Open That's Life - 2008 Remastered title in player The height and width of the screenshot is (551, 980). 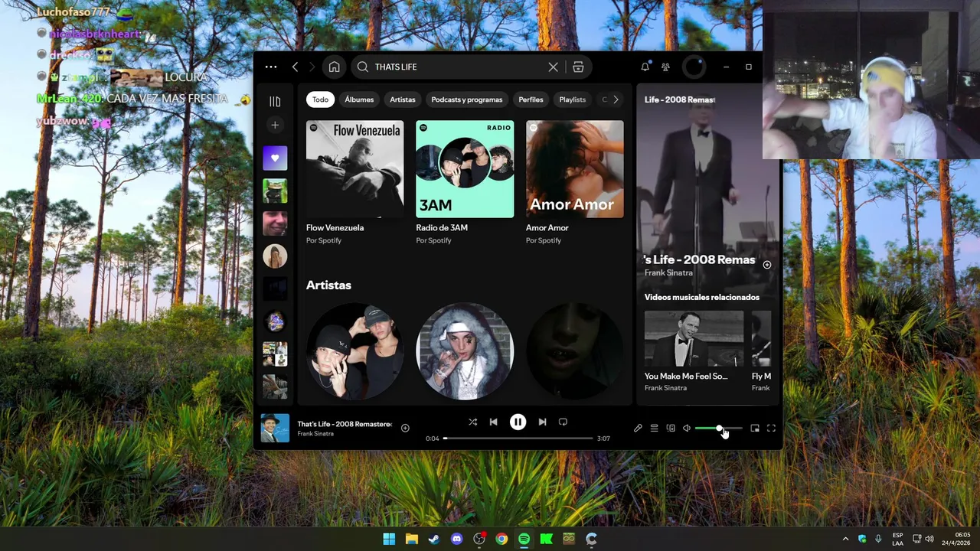345,424
